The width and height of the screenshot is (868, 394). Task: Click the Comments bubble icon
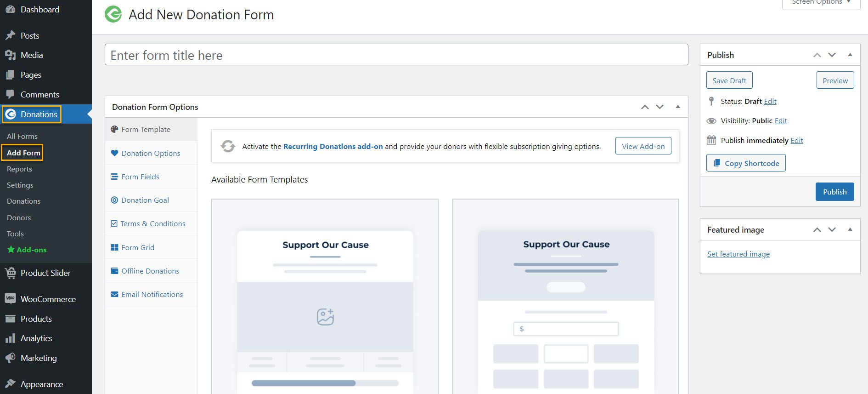pyautogui.click(x=10, y=94)
